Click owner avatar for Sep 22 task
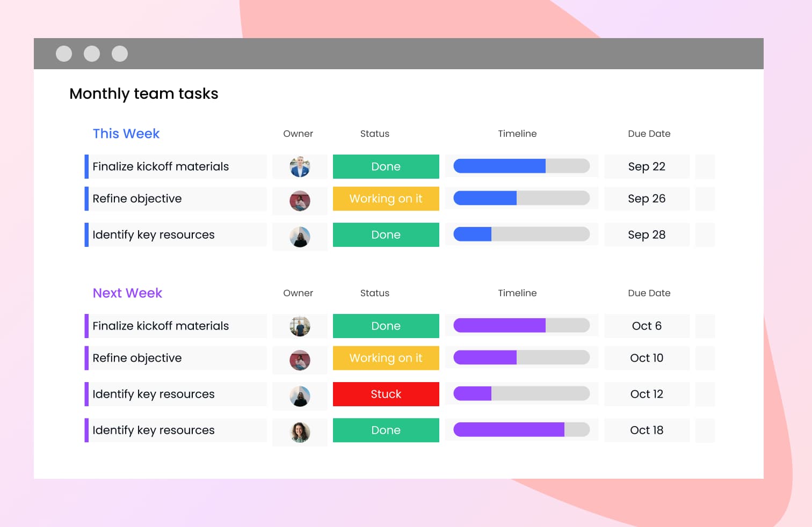 (300, 167)
